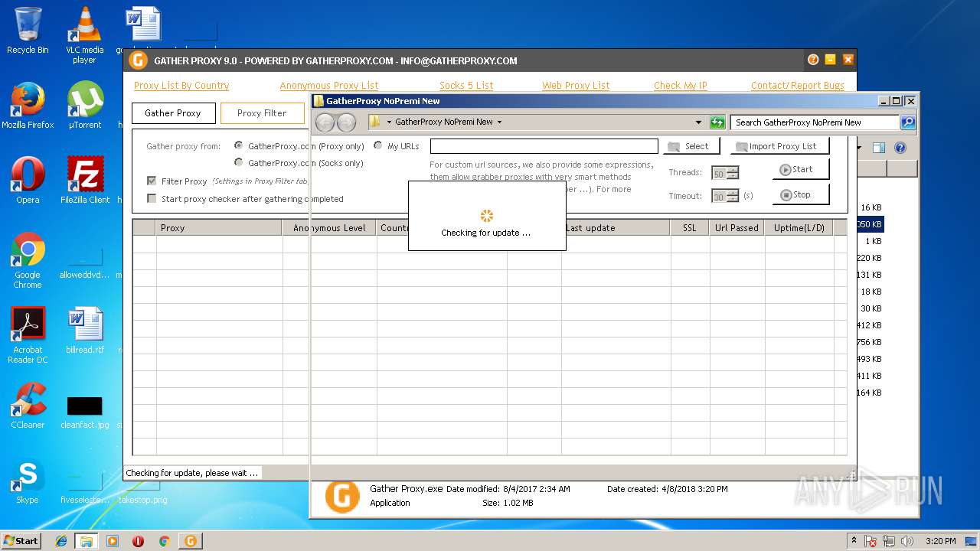This screenshot has height=551, width=980.
Task: Open Internet Explorer from taskbar
Action: [61, 541]
